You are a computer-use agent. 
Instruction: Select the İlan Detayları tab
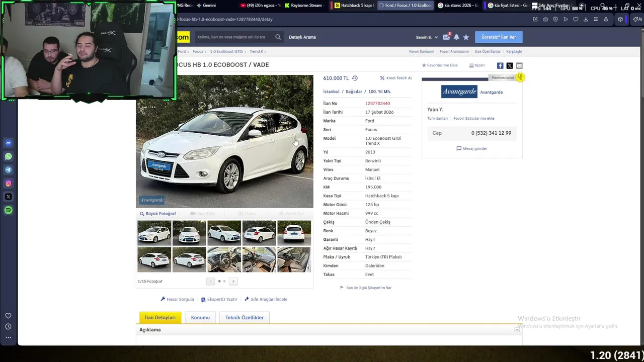tap(160, 318)
